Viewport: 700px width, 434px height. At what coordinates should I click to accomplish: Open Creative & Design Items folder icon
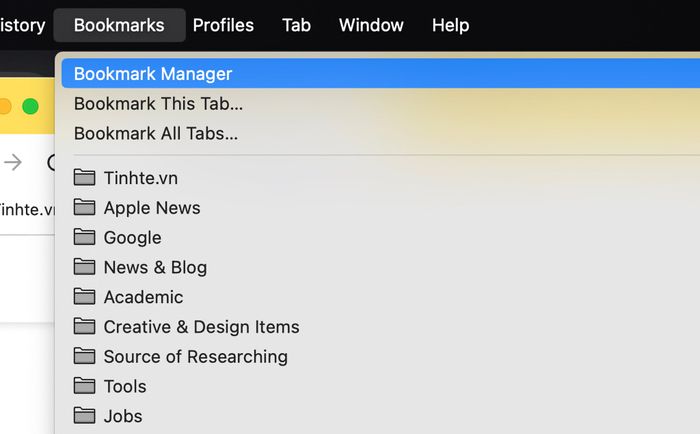point(84,326)
